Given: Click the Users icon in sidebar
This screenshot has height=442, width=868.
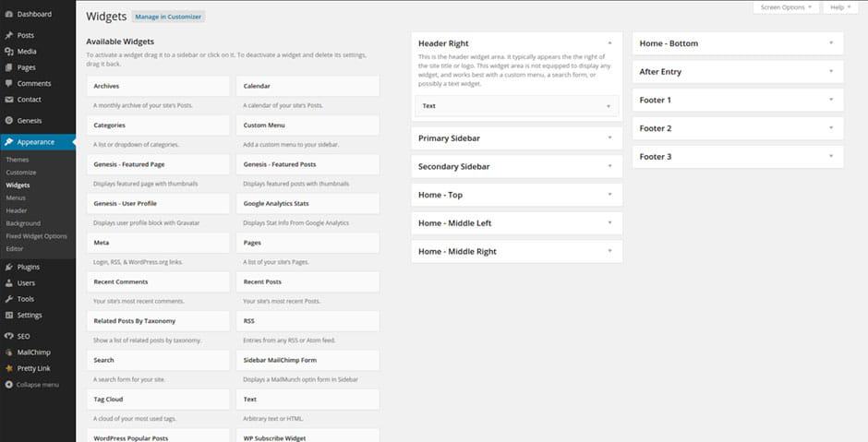Looking at the screenshot, I should click(x=9, y=283).
